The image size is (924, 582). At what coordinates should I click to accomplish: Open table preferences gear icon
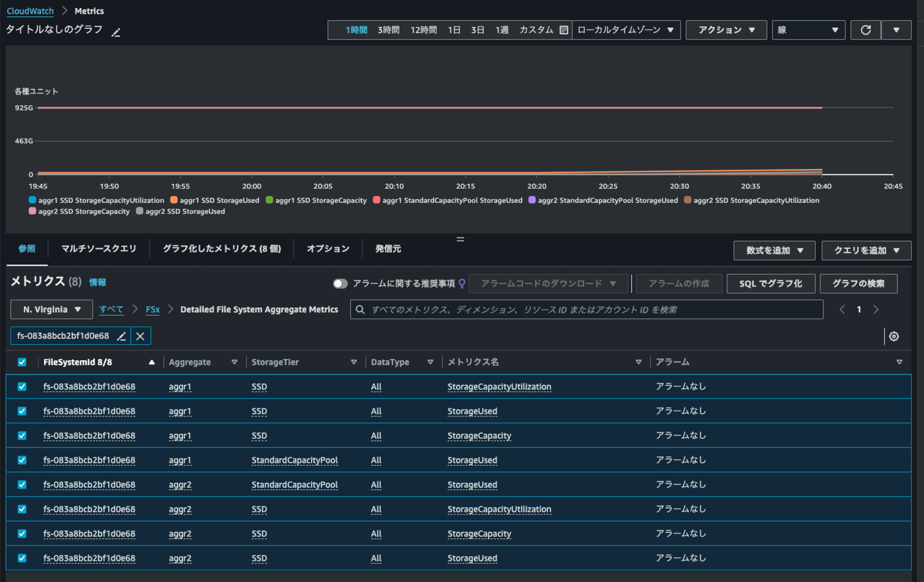pos(894,336)
